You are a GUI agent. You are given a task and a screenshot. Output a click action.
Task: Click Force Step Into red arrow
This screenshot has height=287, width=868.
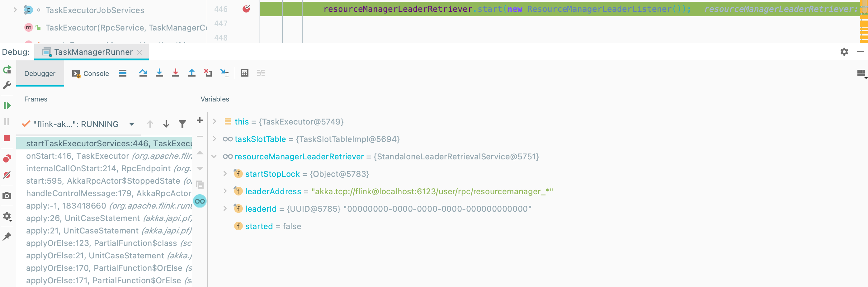(176, 73)
